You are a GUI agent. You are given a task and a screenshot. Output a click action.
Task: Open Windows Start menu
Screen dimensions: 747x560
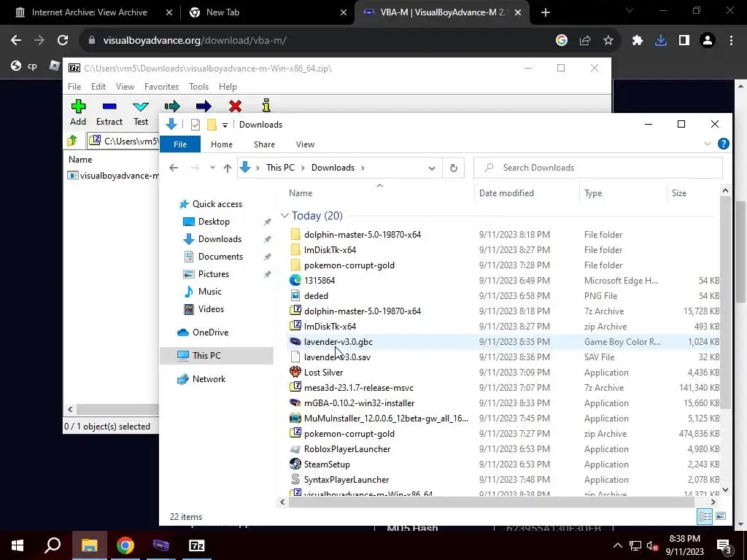pyautogui.click(x=18, y=545)
